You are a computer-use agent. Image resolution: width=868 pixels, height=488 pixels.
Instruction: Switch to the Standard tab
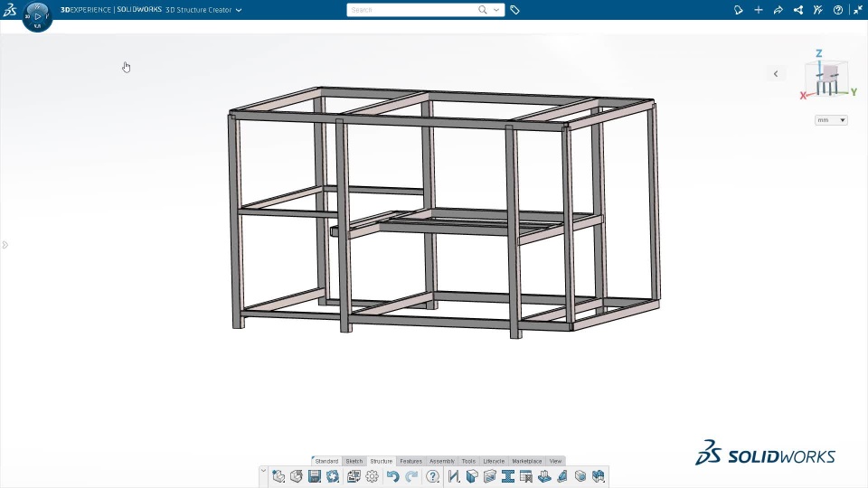(x=326, y=461)
